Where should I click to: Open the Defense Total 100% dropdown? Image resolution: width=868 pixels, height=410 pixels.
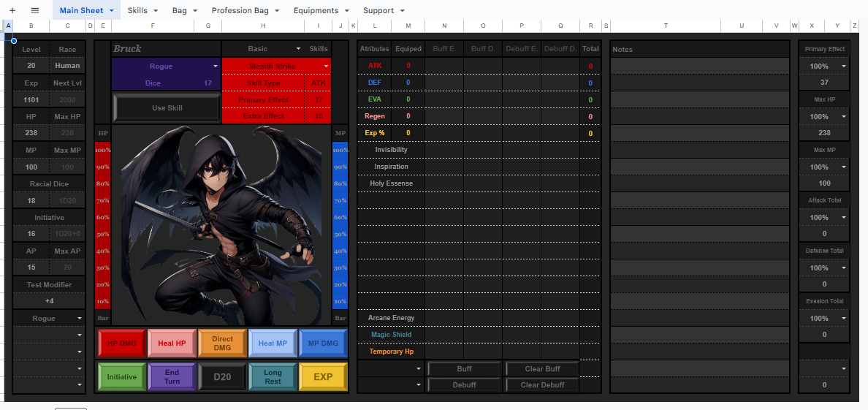pos(844,268)
